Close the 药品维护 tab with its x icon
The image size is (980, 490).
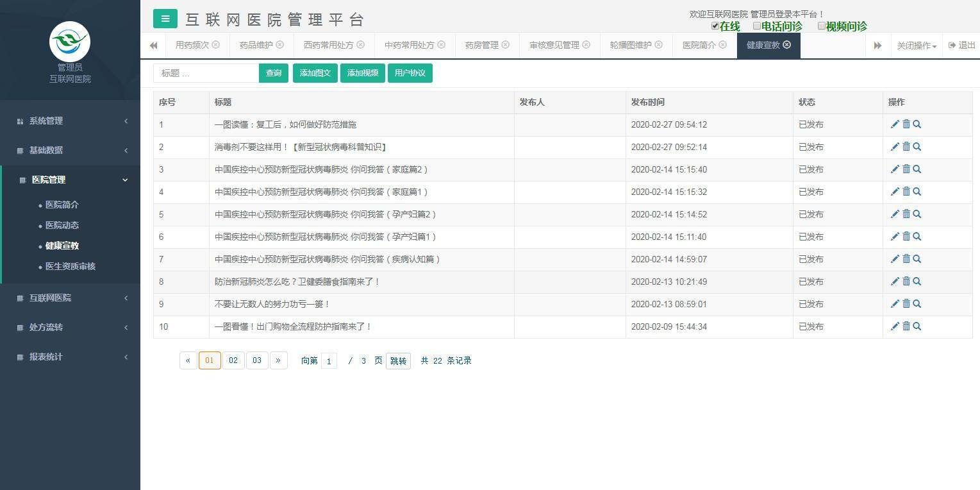[x=280, y=45]
